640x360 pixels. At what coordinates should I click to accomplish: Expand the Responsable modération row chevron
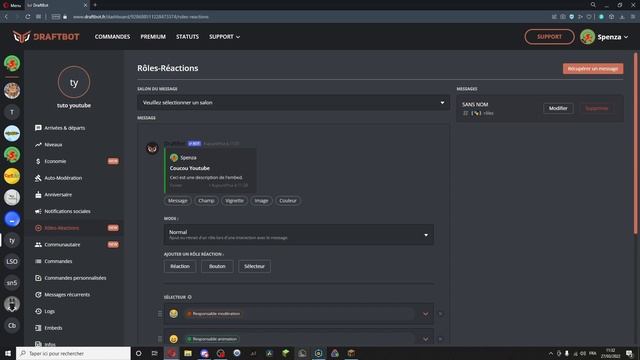pos(425,314)
